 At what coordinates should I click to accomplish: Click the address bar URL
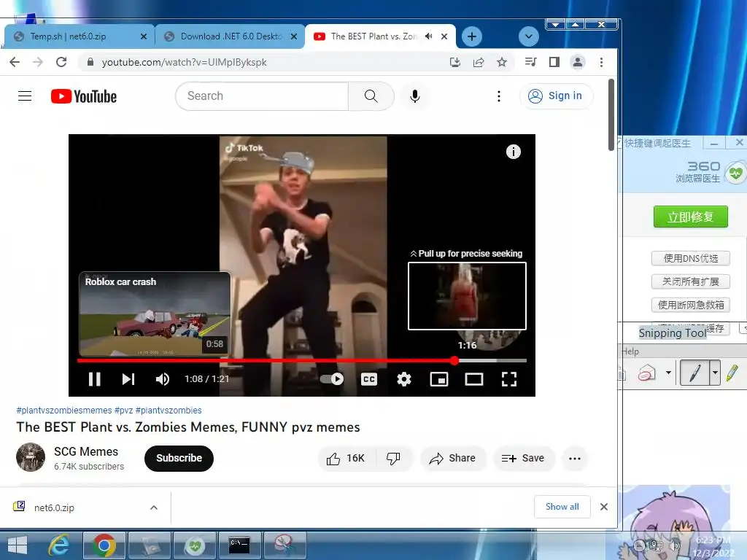tap(184, 63)
